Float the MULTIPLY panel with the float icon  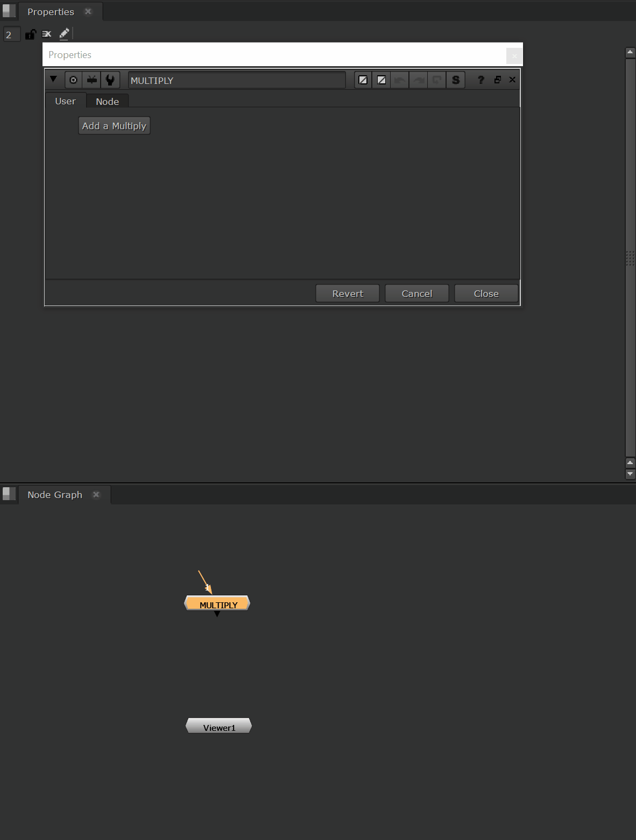[497, 80]
